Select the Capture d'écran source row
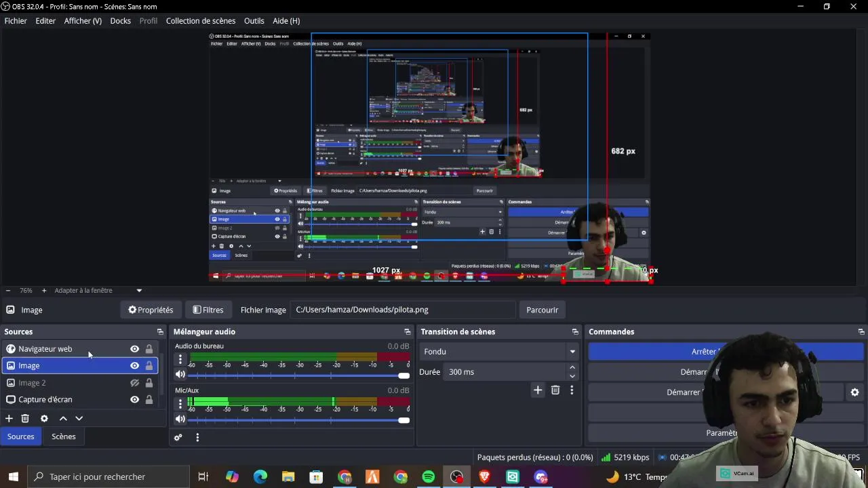The width and height of the screenshot is (868, 488). 80,400
